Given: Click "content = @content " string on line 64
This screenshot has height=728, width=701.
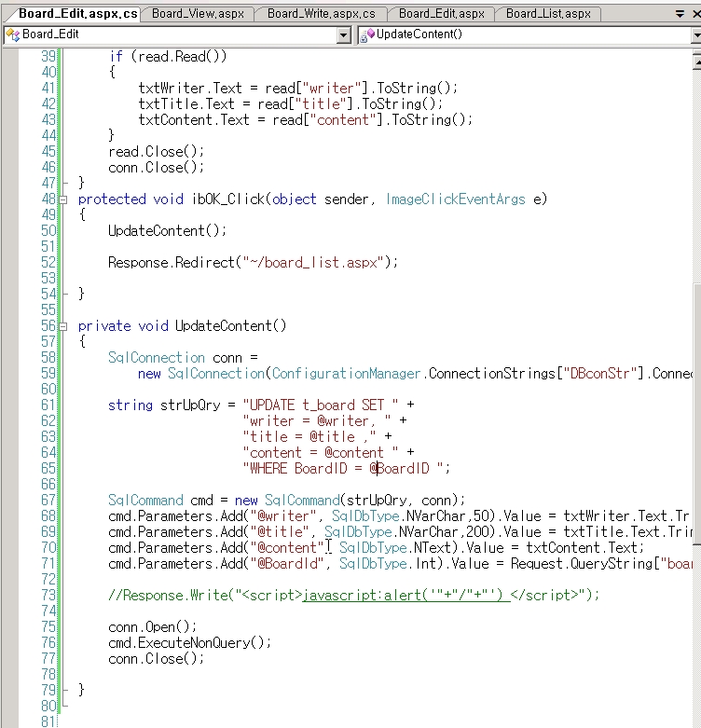Looking at the screenshot, I should [x=321, y=452].
